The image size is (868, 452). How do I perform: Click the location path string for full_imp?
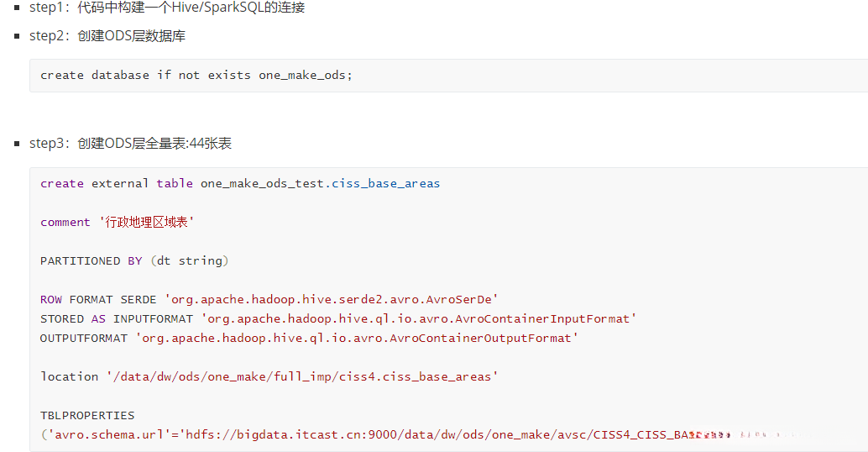(x=302, y=377)
